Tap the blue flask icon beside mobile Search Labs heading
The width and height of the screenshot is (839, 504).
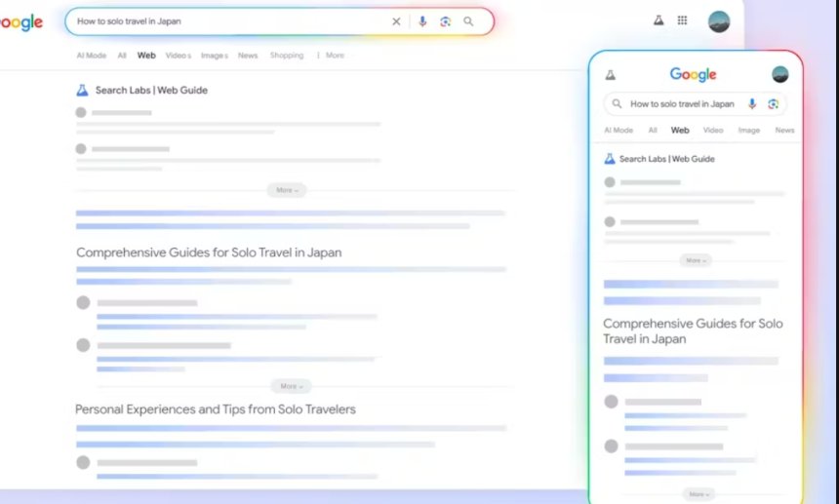point(610,159)
